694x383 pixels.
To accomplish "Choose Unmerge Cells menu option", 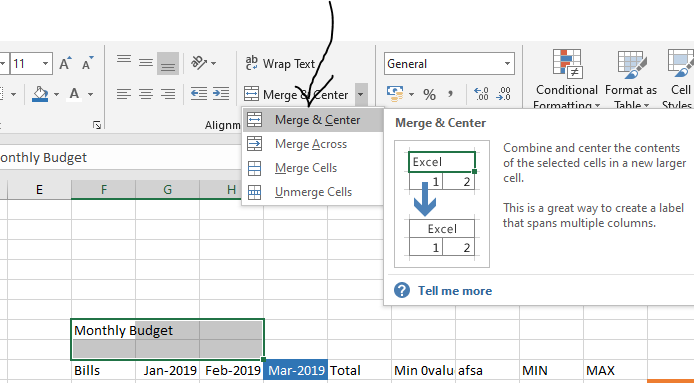I will (312, 192).
